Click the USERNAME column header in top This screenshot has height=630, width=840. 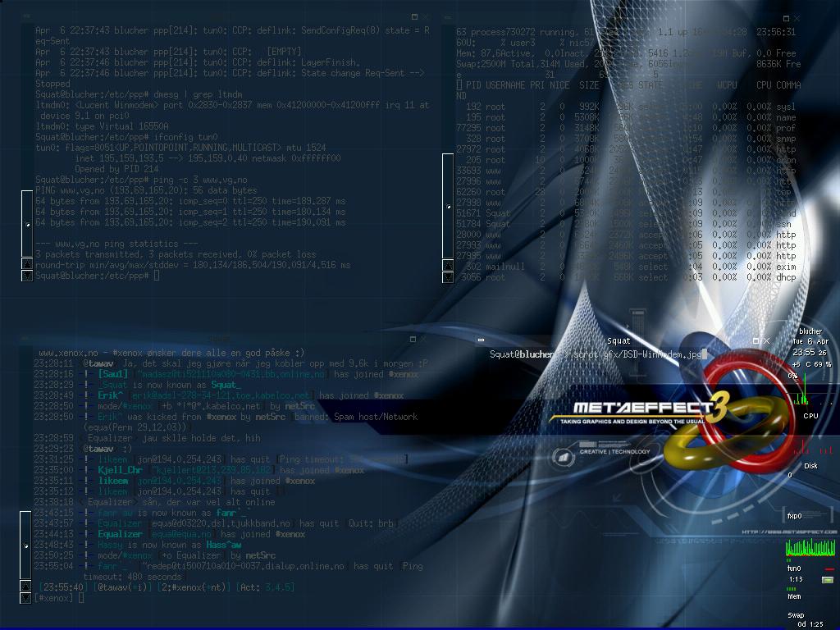[x=505, y=85]
